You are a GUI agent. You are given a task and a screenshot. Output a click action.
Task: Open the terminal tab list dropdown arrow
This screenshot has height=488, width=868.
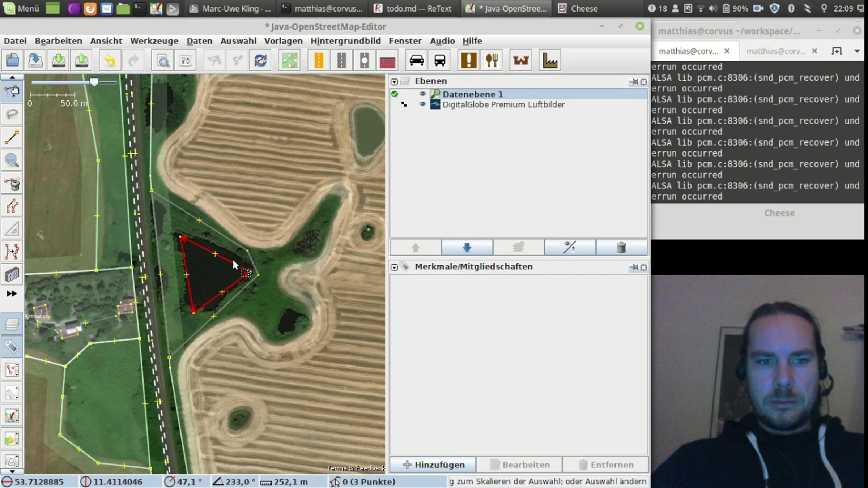point(857,51)
